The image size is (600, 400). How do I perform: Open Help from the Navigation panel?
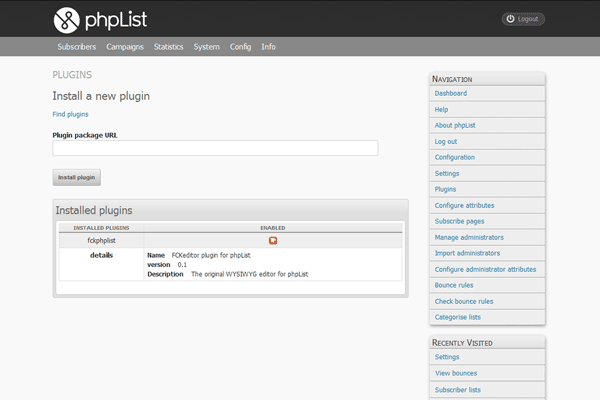[x=442, y=109]
